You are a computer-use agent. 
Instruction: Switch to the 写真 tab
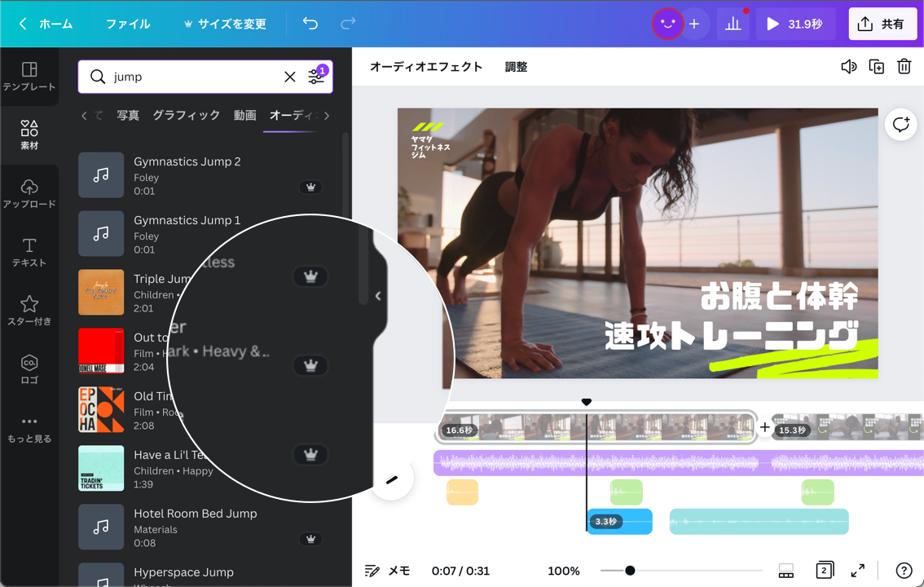click(128, 116)
